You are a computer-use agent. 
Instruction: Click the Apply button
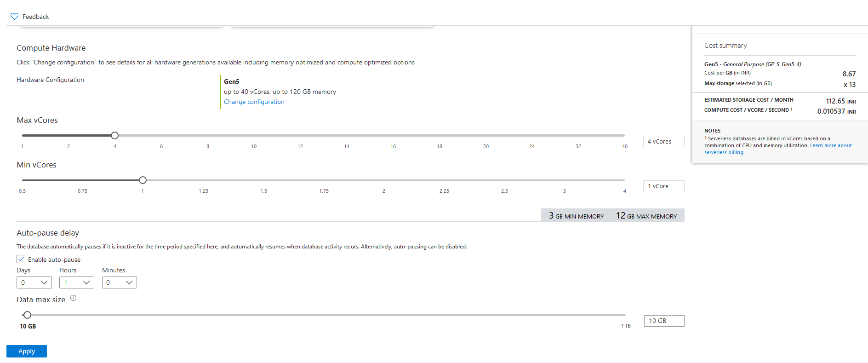[27, 351]
